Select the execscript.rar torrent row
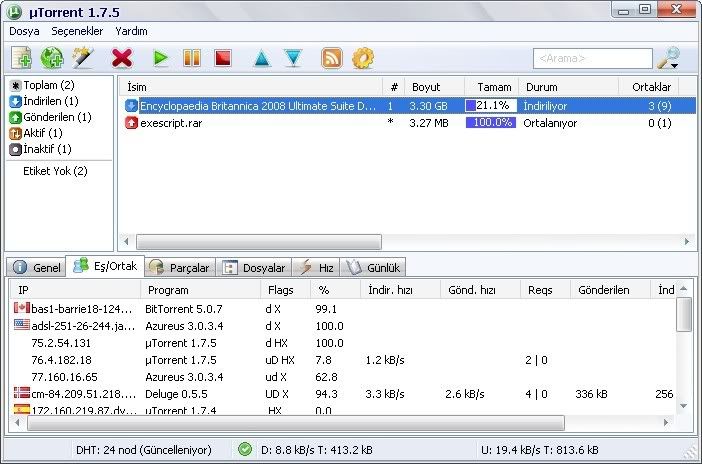This screenshot has width=702, height=464. pyautogui.click(x=407, y=123)
